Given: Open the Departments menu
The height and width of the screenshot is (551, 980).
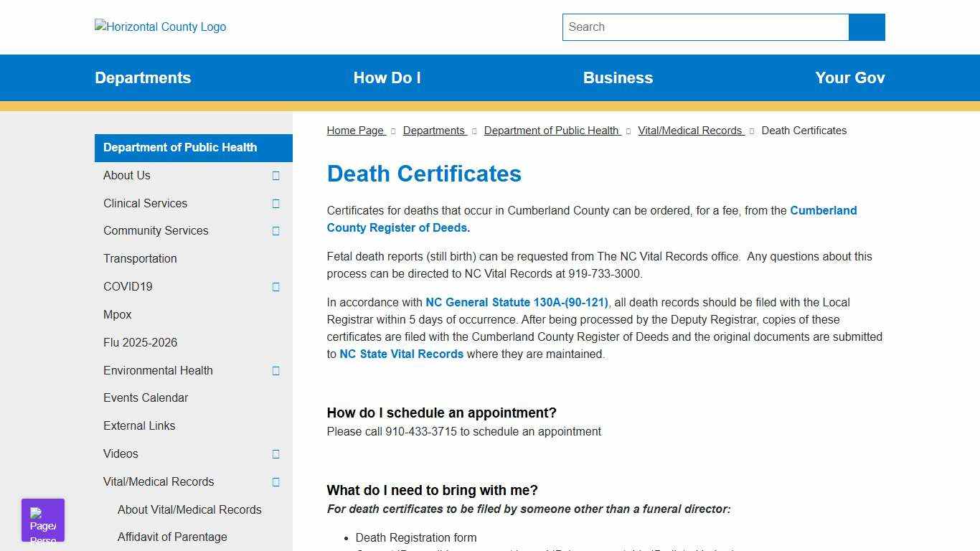Looking at the screenshot, I should point(143,77).
